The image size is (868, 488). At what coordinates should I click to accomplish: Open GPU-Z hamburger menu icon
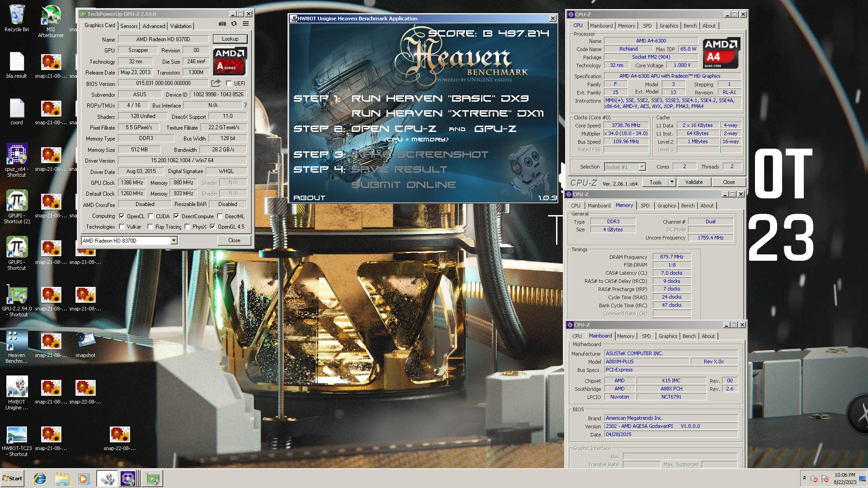coord(245,24)
